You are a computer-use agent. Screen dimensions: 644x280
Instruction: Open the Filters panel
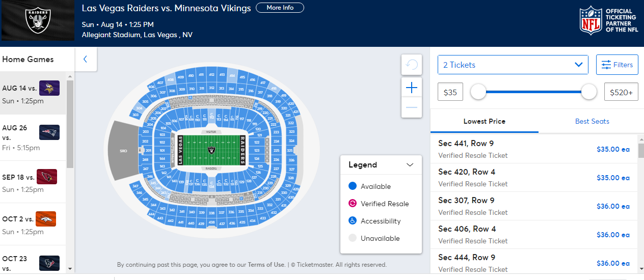(617, 65)
